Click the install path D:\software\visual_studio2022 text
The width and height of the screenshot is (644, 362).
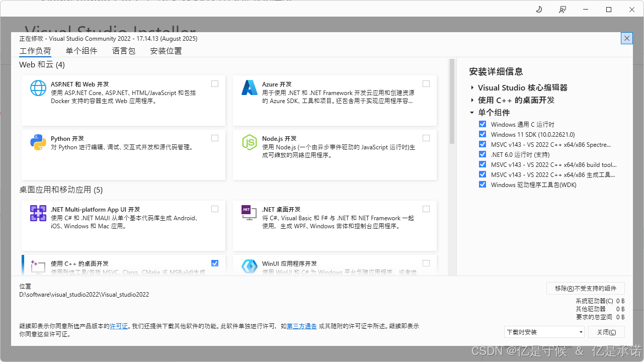click(x=84, y=295)
